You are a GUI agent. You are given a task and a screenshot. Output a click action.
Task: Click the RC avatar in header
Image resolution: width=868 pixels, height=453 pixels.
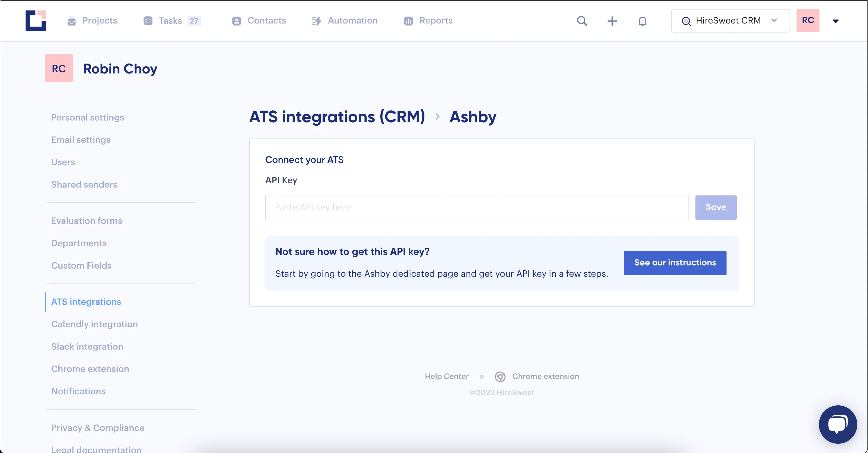click(x=808, y=21)
